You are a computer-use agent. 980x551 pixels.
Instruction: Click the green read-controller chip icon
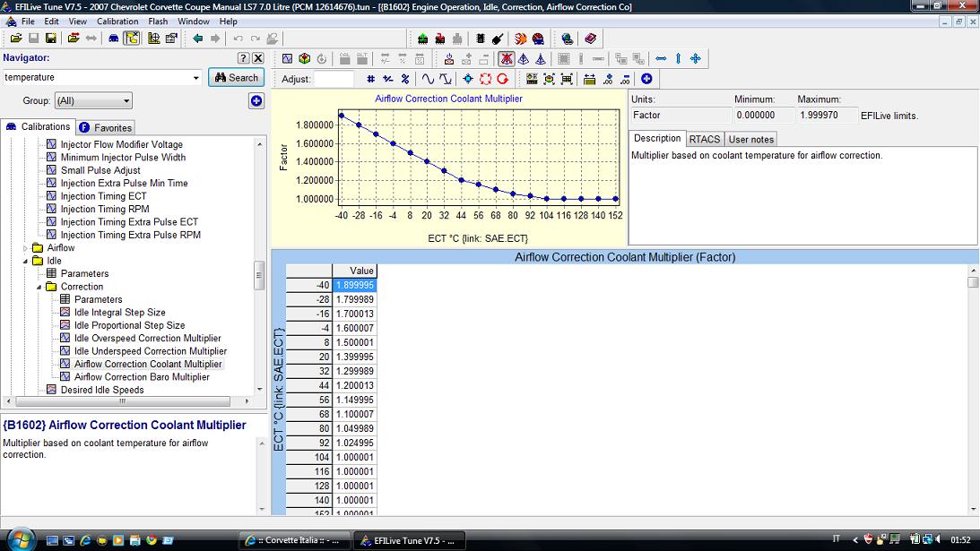tap(423, 39)
